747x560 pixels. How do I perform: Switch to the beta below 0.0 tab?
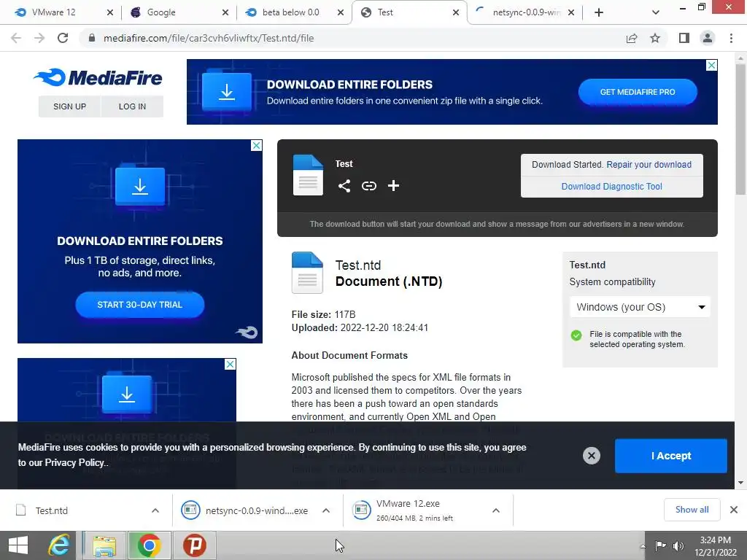290,12
